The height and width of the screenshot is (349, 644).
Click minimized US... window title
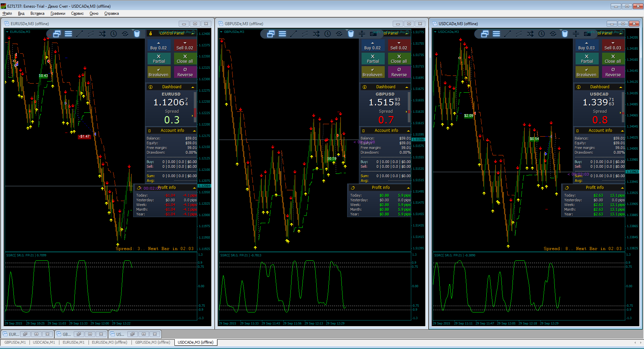120,334
